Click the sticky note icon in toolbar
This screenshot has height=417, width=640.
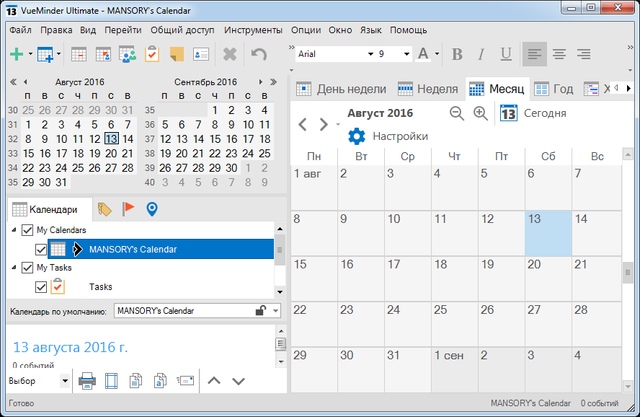(177, 54)
